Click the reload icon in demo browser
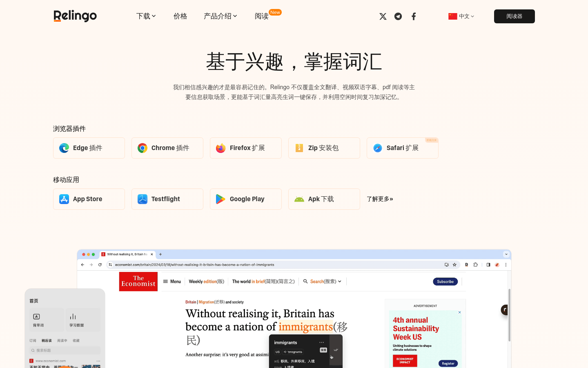 (100, 265)
